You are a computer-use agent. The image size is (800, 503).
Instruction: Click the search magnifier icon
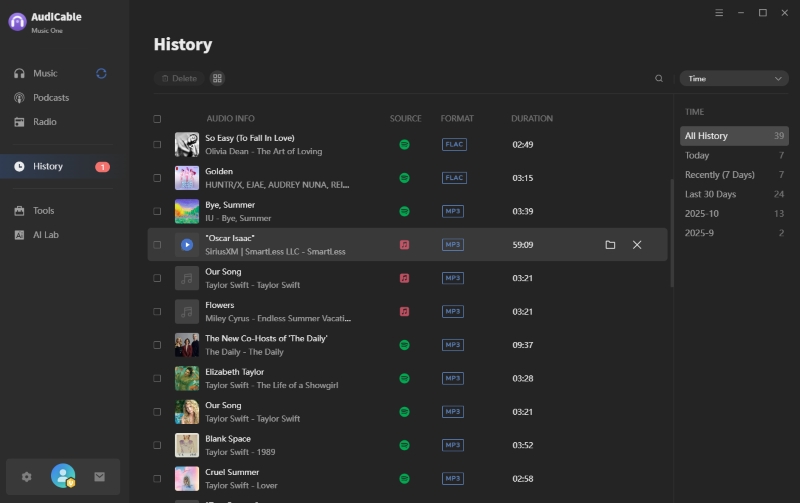pos(659,79)
